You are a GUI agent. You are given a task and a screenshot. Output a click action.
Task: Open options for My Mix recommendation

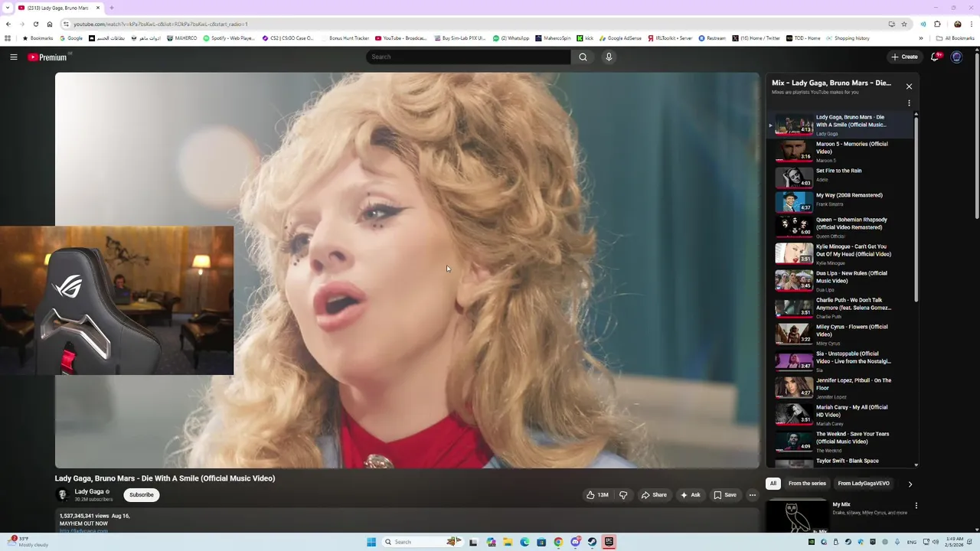coord(916,506)
